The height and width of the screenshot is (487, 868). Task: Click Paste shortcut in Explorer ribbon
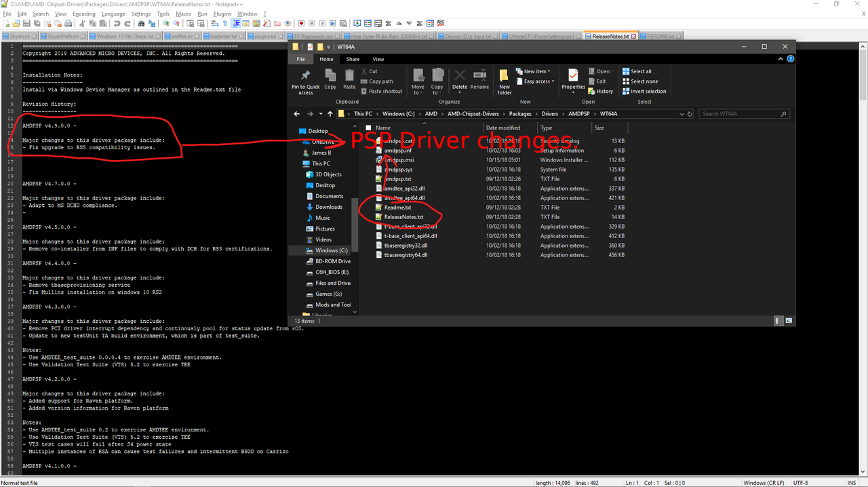tap(382, 91)
